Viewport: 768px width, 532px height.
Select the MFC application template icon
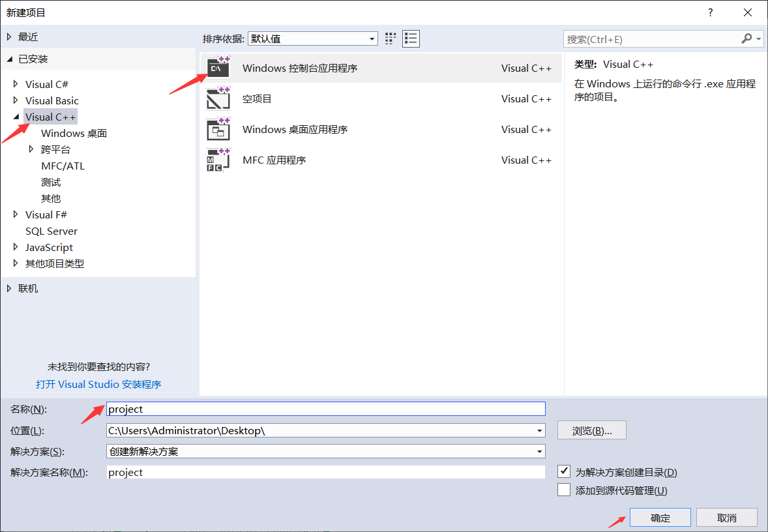point(218,160)
